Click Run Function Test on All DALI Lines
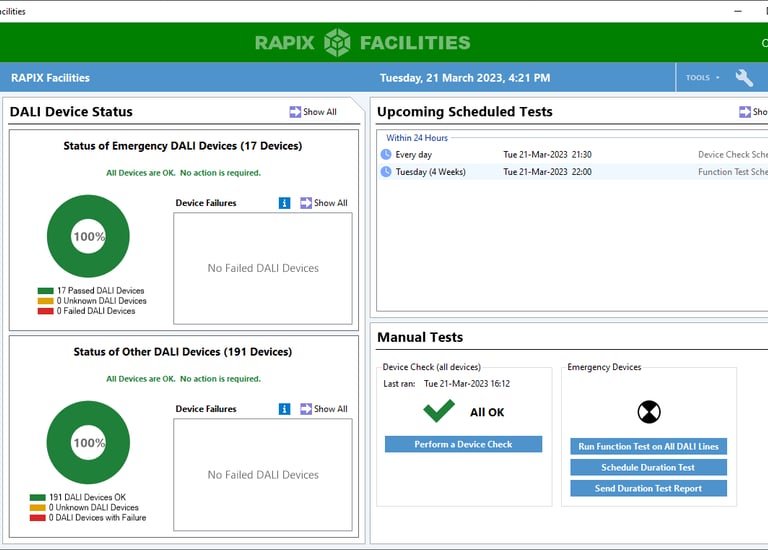This screenshot has width=768, height=550. 648,446
